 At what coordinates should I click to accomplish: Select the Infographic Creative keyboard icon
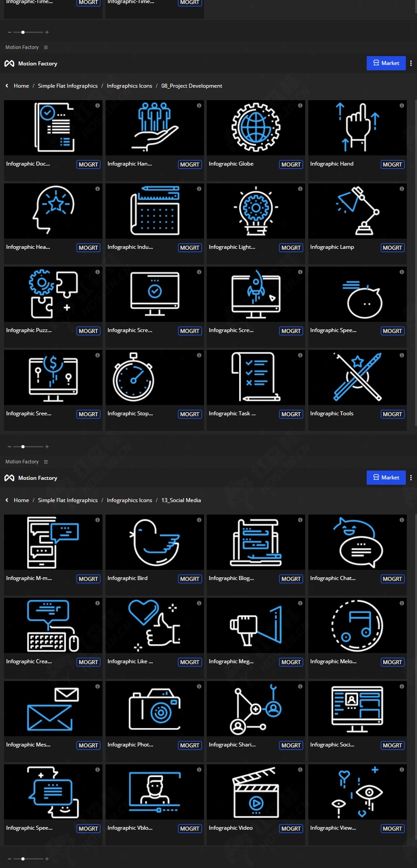53,625
